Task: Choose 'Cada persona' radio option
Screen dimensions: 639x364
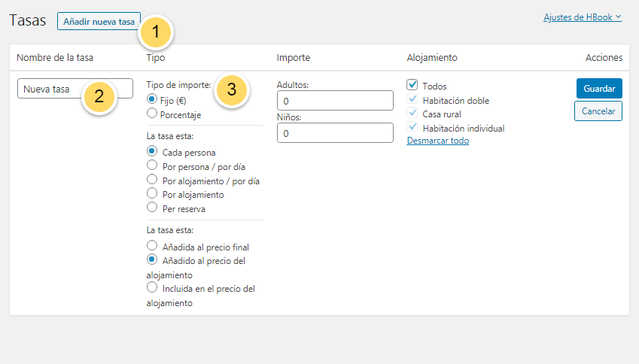Action: pyautogui.click(x=153, y=151)
